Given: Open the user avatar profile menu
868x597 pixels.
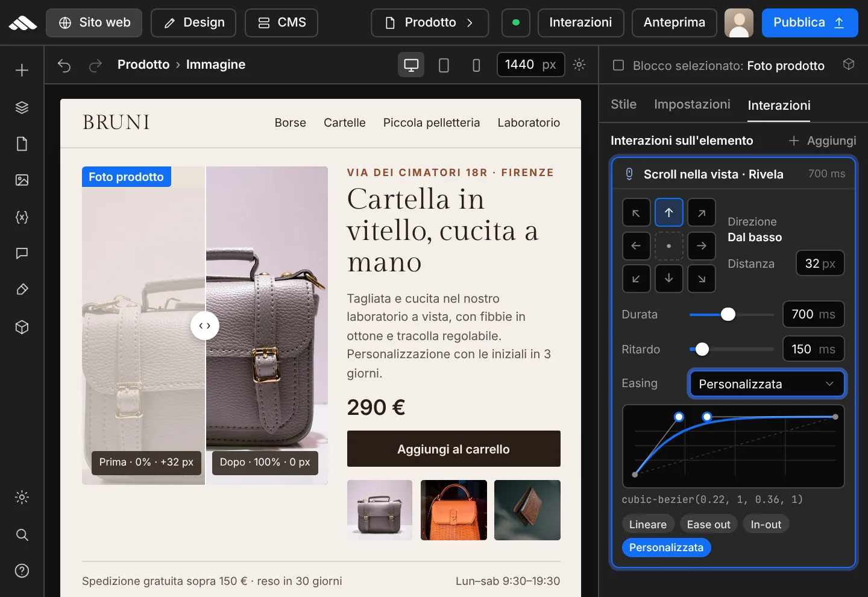Looking at the screenshot, I should tap(739, 23).
